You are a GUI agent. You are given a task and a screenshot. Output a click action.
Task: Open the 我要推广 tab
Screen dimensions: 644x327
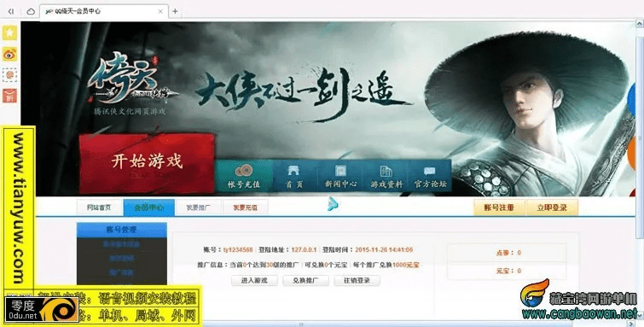pyautogui.click(x=199, y=207)
